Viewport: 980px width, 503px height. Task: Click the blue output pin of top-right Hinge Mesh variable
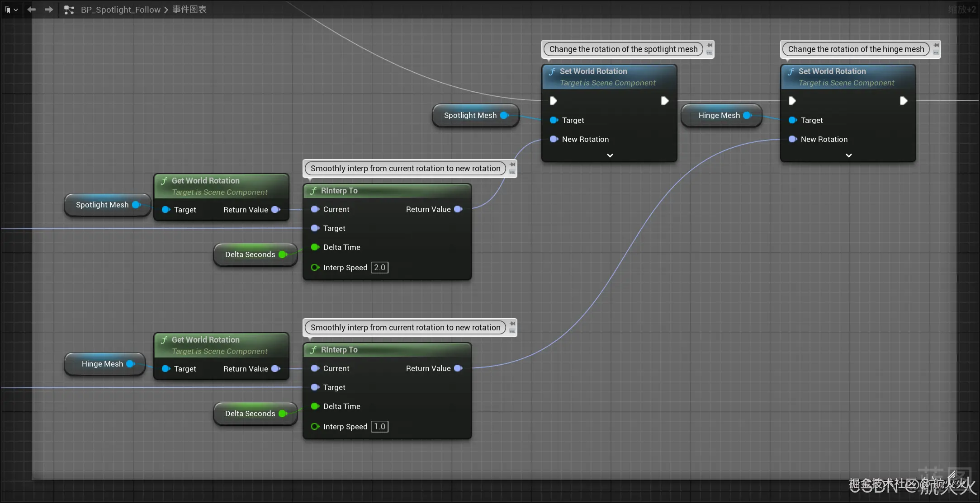(748, 115)
